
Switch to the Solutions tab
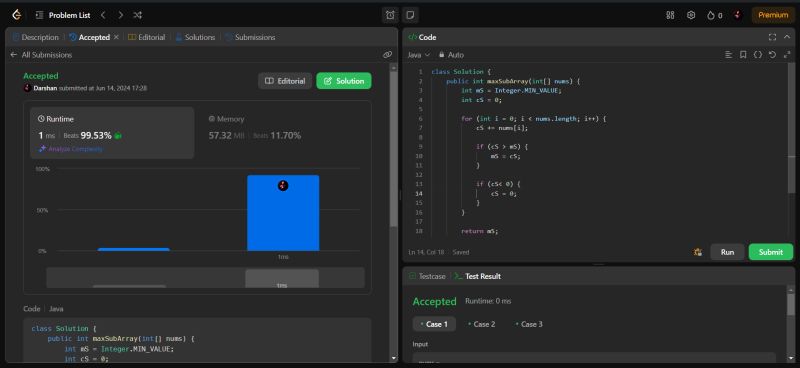point(195,37)
